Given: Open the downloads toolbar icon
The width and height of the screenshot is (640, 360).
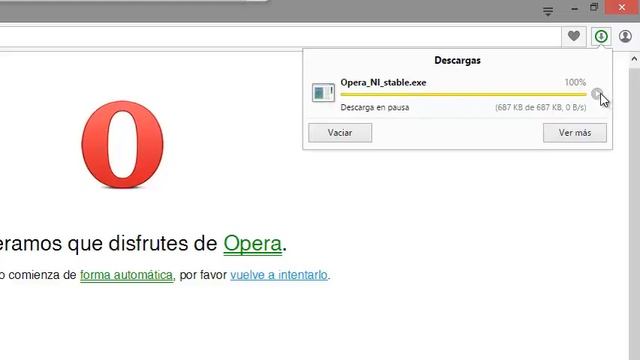Looking at the screenshot, I should click(x=601, y=37).
